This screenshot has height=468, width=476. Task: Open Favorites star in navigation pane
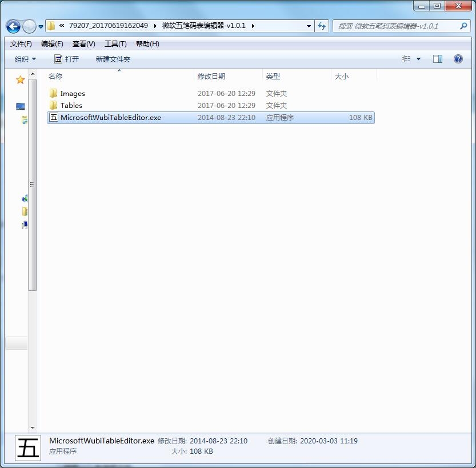21,80
